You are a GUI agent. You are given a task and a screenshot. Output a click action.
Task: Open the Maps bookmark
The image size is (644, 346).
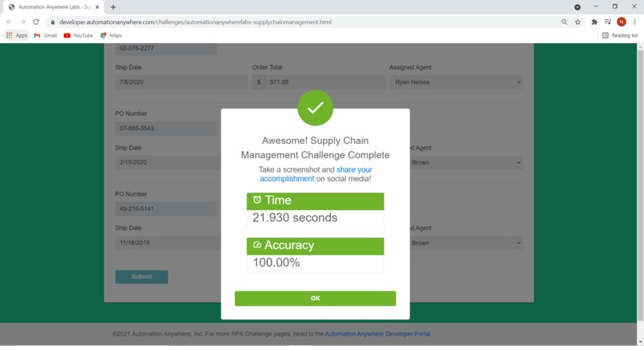pos(111,35)
